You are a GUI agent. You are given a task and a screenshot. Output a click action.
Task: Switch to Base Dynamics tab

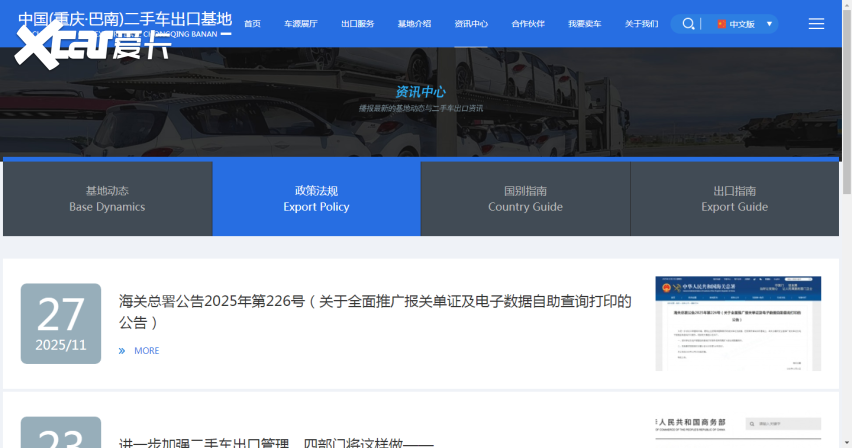108,198
